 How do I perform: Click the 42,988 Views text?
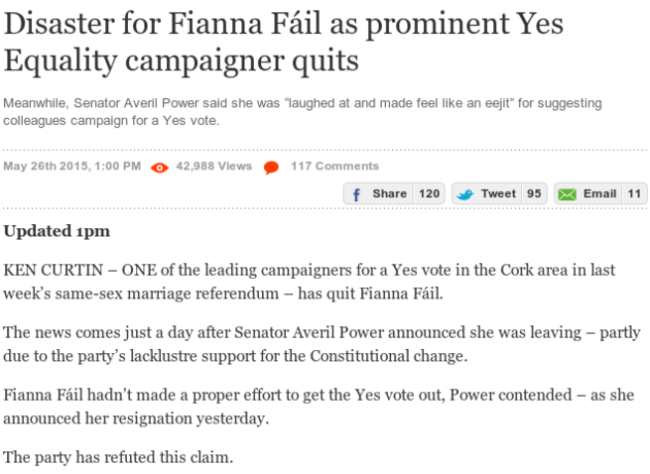click(214, 166)
